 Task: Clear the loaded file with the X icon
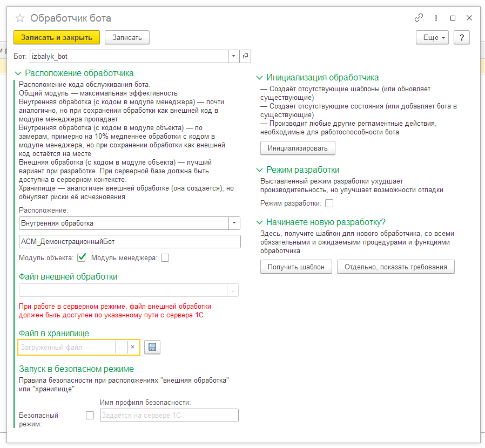(x=132, y=347)
